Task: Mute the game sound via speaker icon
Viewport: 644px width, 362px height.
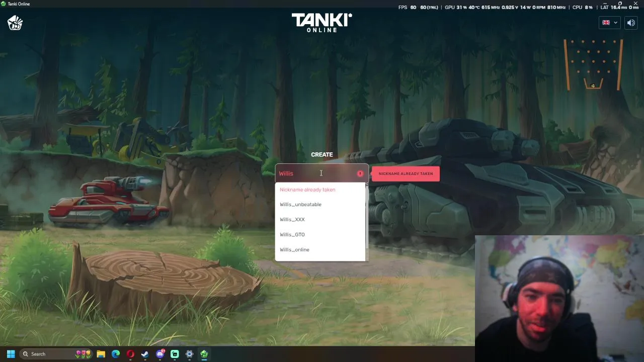Action: pos(631,23)
